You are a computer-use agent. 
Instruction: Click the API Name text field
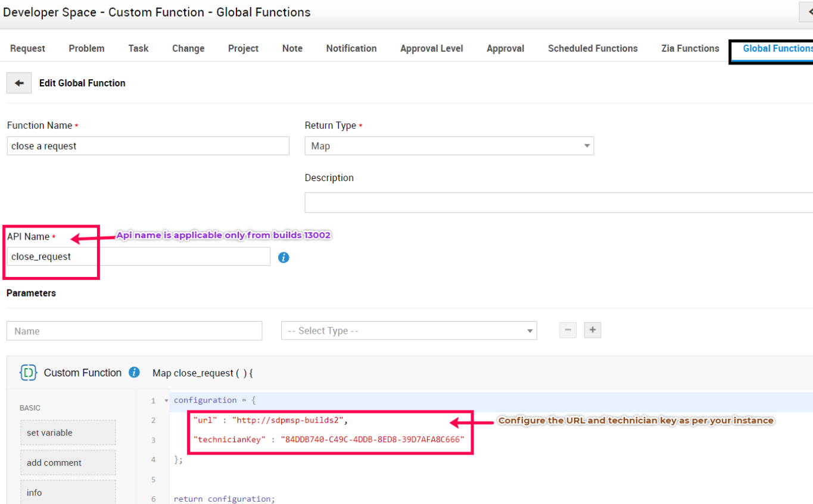pyautogui.click(x=138, y=257)
